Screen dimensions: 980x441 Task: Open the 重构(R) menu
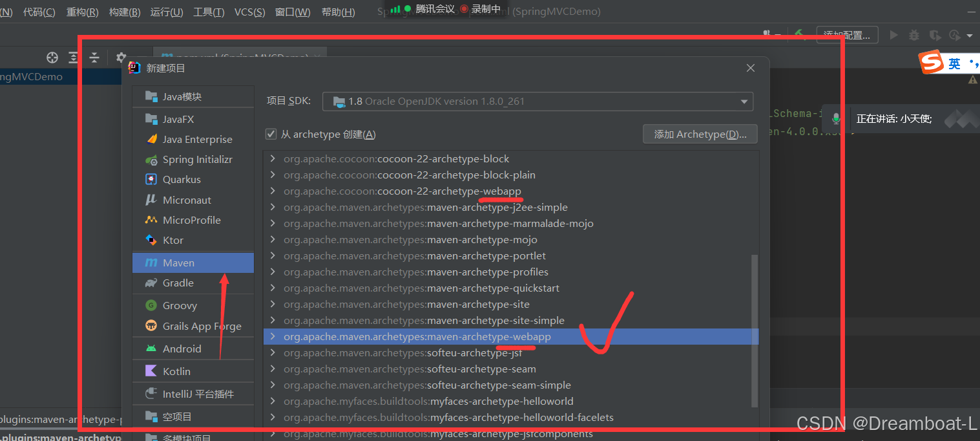click(82, 12)
